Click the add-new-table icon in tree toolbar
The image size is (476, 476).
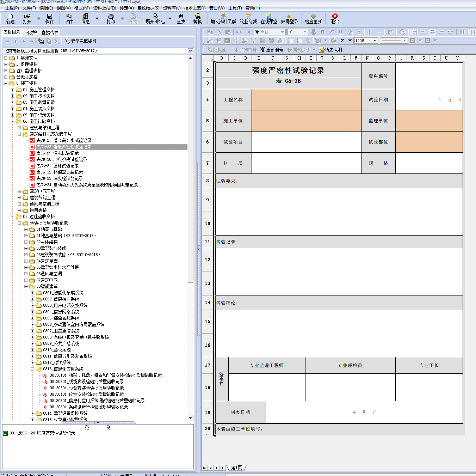[41, 41]
